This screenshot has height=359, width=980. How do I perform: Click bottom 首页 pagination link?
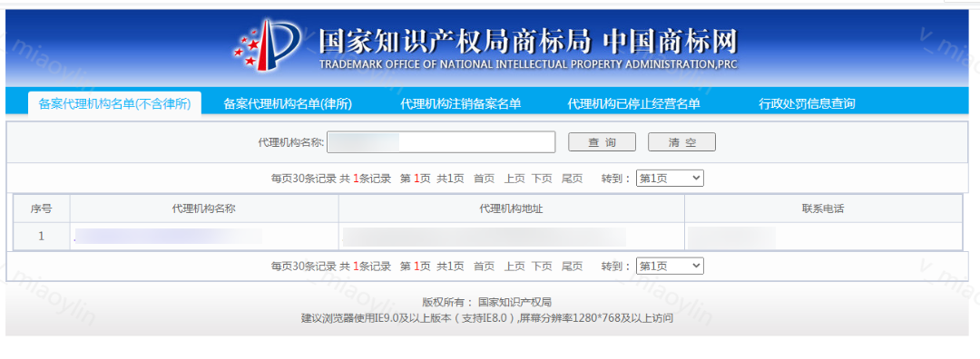coord(484,267)
